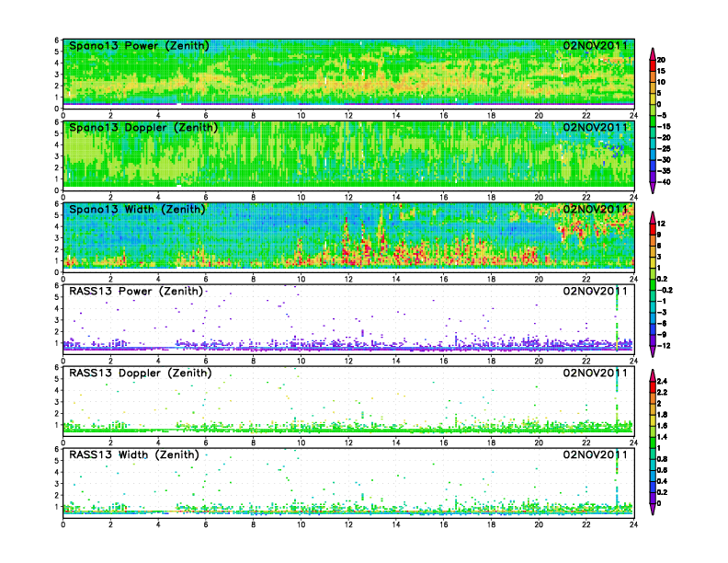
Task: Click the '20' label on the upper colorbar
Action: [x=661, y=60]
